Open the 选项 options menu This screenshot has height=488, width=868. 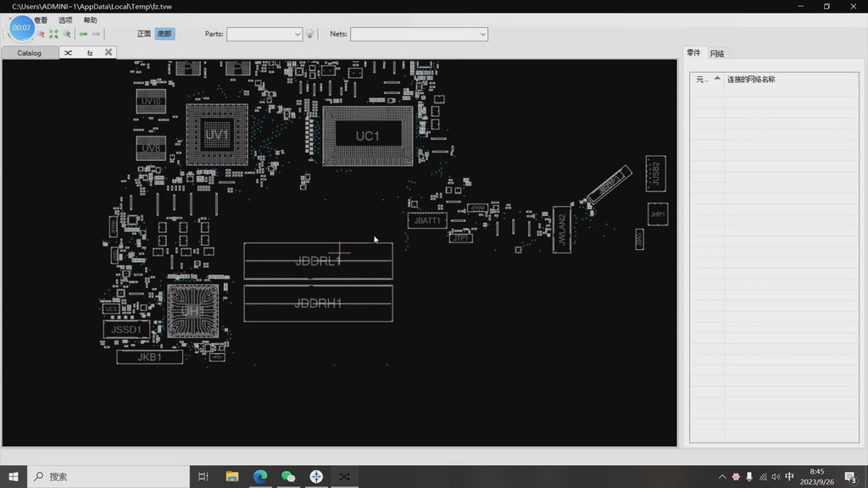pyautogui.click(x=65, y=19)
